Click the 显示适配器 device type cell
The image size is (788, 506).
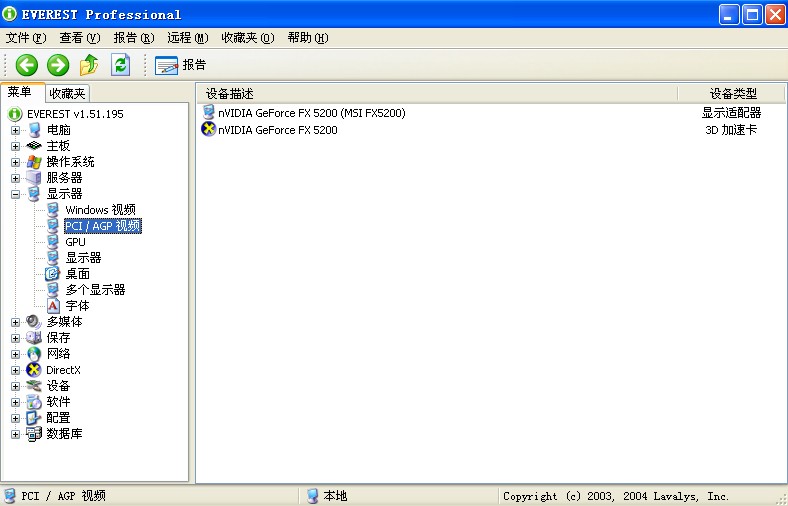click(x=731, y=113)
